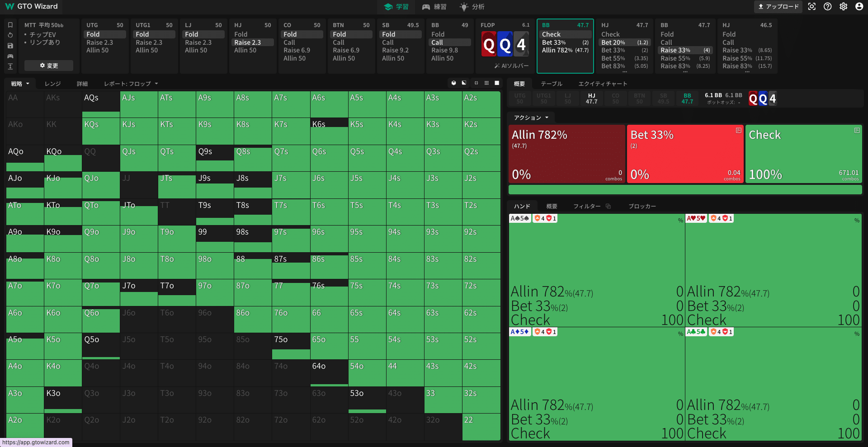Open the 戦略 dropdown
Screen dimensions: 868x447
(20, 84)
